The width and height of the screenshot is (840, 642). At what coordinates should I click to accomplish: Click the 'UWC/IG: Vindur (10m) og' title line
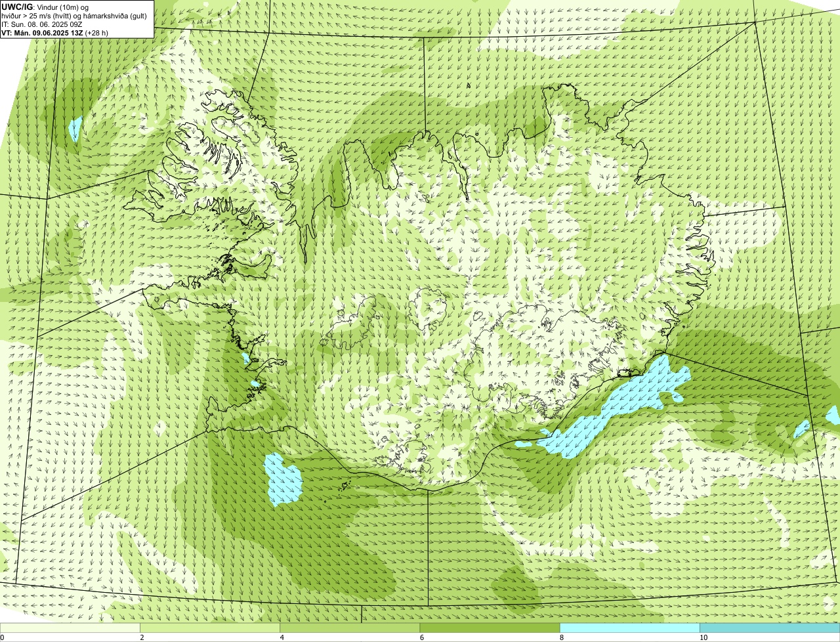coord(45,7)
